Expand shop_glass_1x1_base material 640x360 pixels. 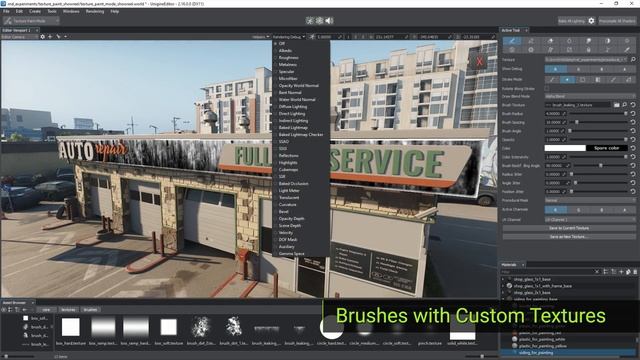click(x=504, y=279)
